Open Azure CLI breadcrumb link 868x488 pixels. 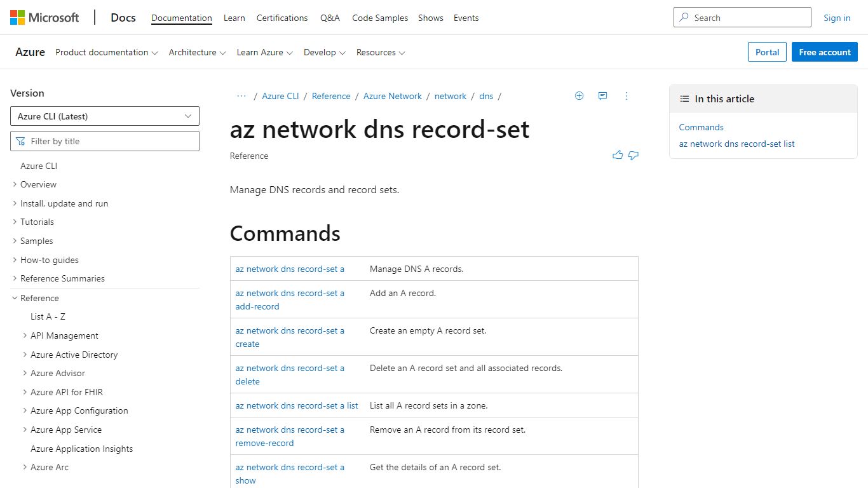coord(280,96)
